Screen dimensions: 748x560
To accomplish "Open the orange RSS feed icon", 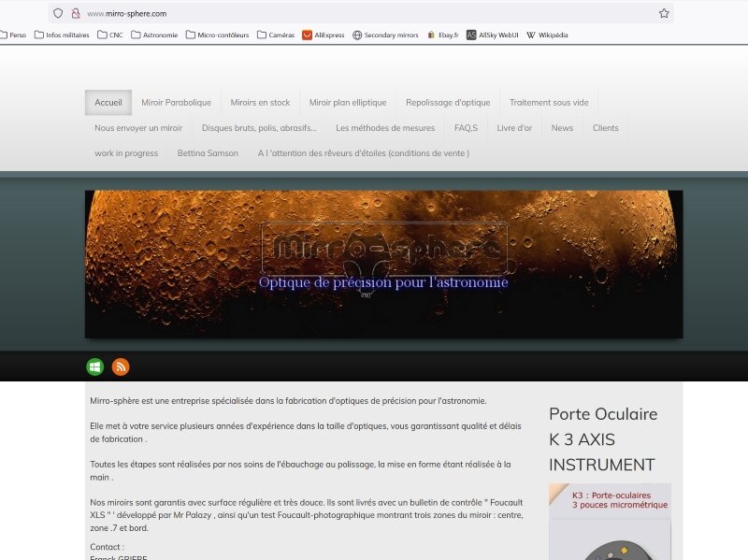I will (121, 366).
